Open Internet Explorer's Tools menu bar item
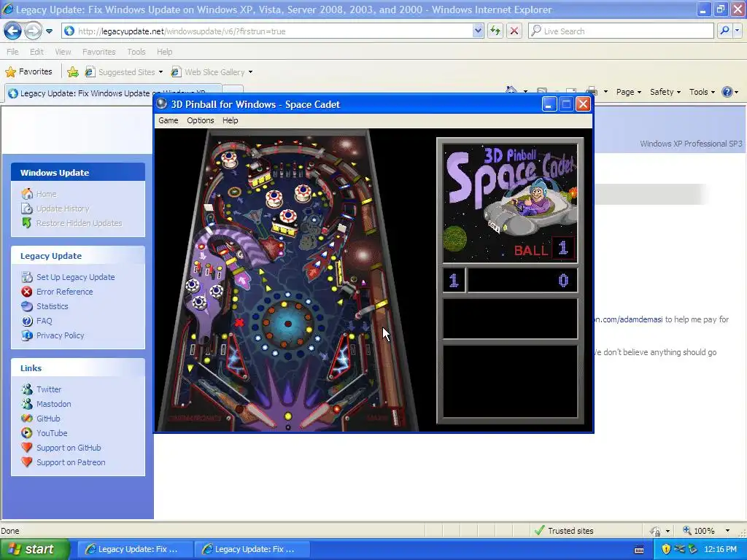The image size is (747, 560). pyautogui.click(x=136, y=52)
